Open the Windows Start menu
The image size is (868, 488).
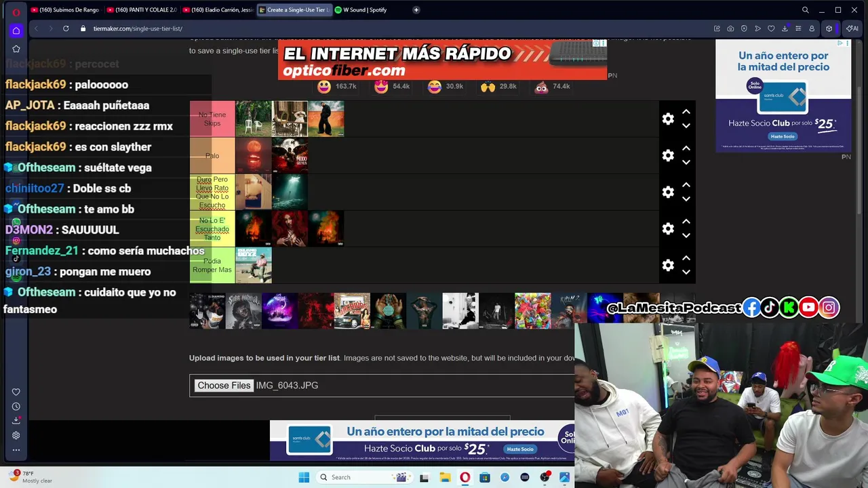point(304,477)
